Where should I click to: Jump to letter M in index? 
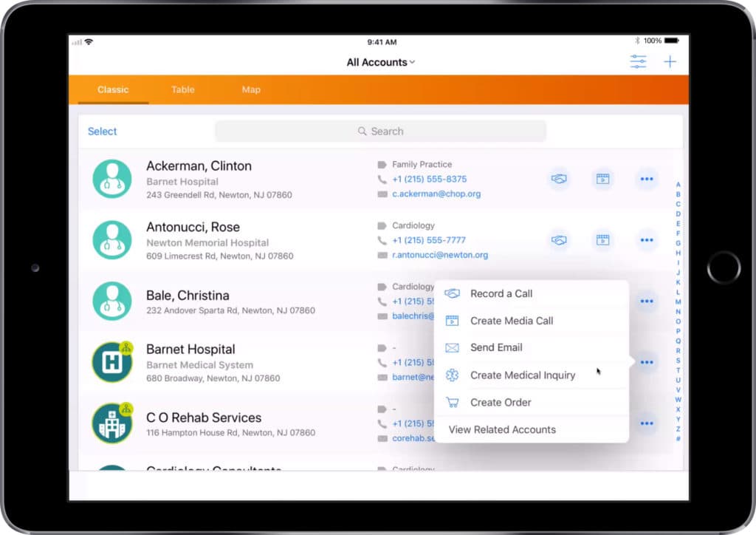point(678,302)
